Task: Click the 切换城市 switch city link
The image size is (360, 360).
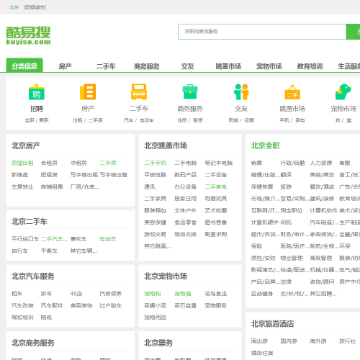Action: (x=35, y=7)
